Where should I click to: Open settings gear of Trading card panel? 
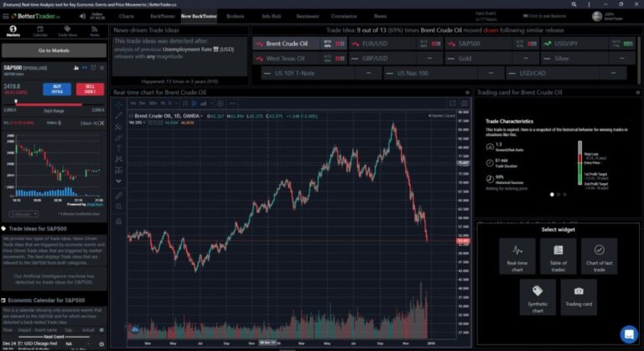click(x=638, y=92)
